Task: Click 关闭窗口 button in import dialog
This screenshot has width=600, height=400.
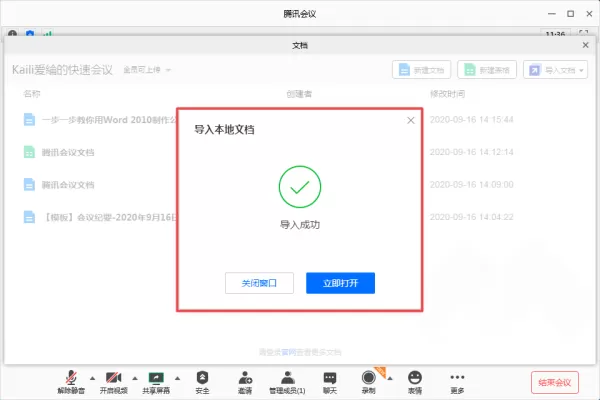Action: [x=259, y=283]
